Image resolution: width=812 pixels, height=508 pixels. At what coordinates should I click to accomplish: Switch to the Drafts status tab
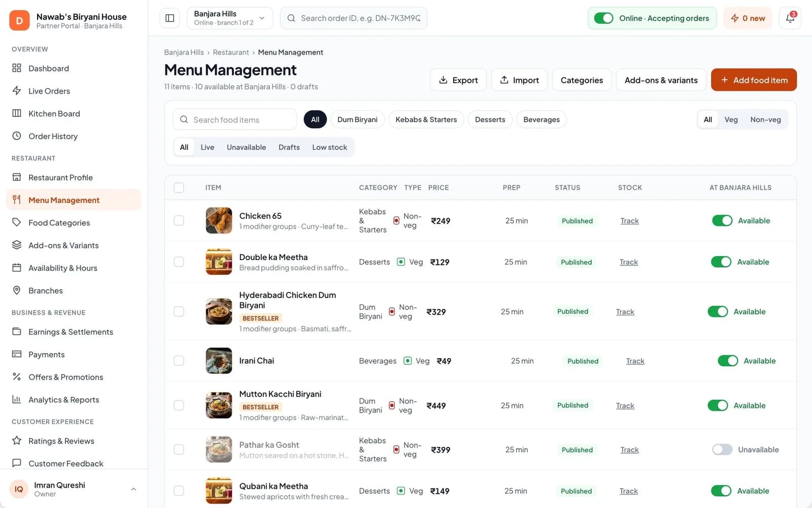coord(289,147)
